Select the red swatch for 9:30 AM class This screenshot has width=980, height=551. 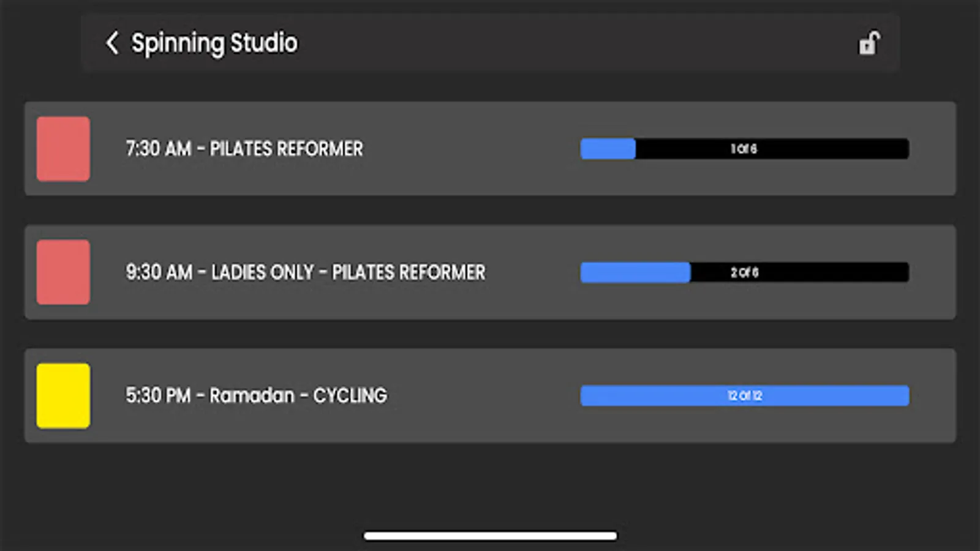click(63, 272)
